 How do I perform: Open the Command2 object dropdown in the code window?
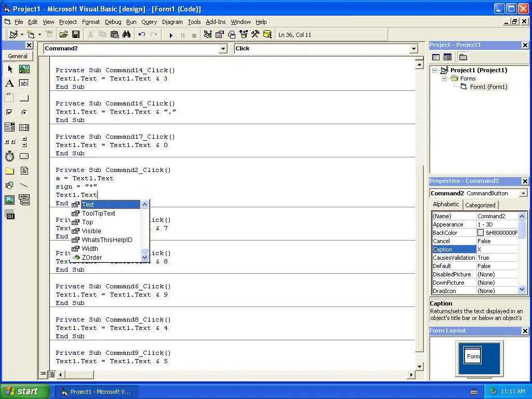(x=223, y=48)
